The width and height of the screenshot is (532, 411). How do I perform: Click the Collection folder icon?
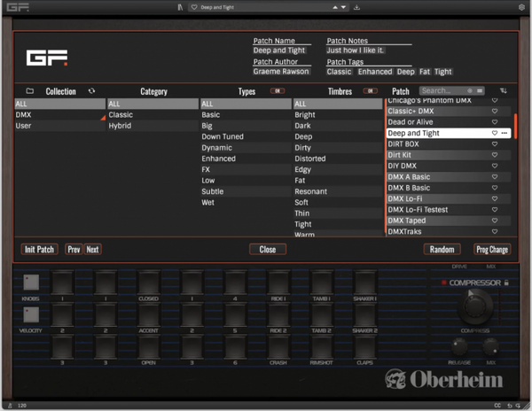[x=30, y=91]
